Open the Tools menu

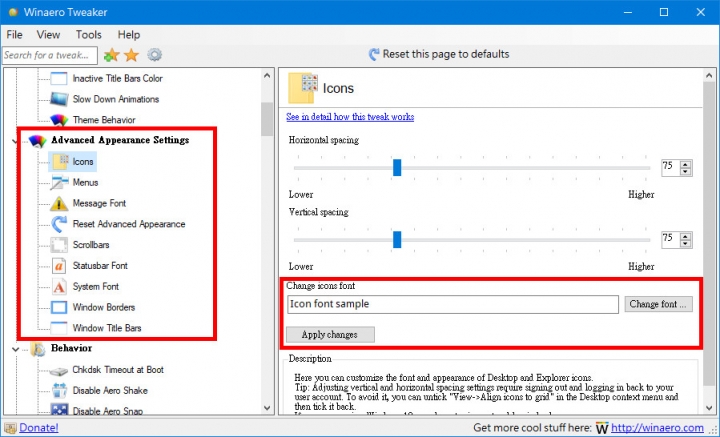click(89, 35)
